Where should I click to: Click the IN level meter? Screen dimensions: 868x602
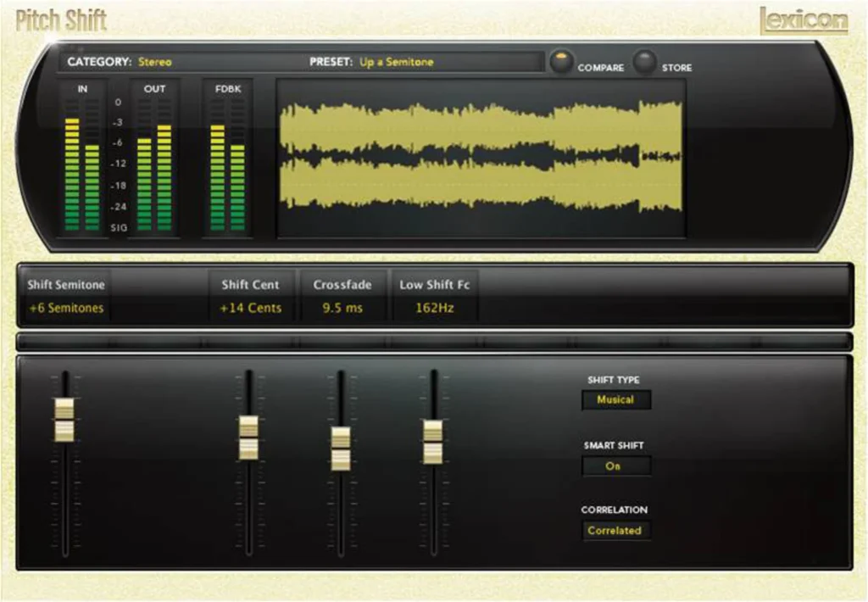tap(81, 161)
